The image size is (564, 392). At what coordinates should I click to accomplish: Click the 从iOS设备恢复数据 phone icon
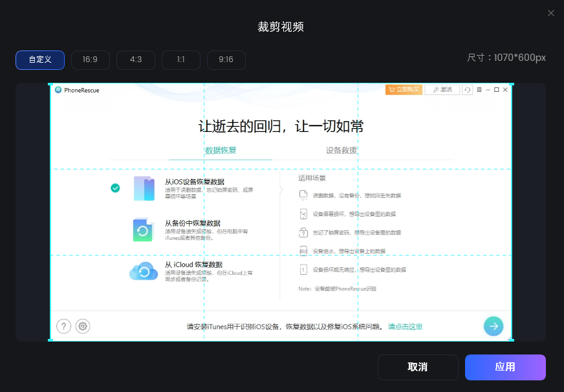pos(144,188)
